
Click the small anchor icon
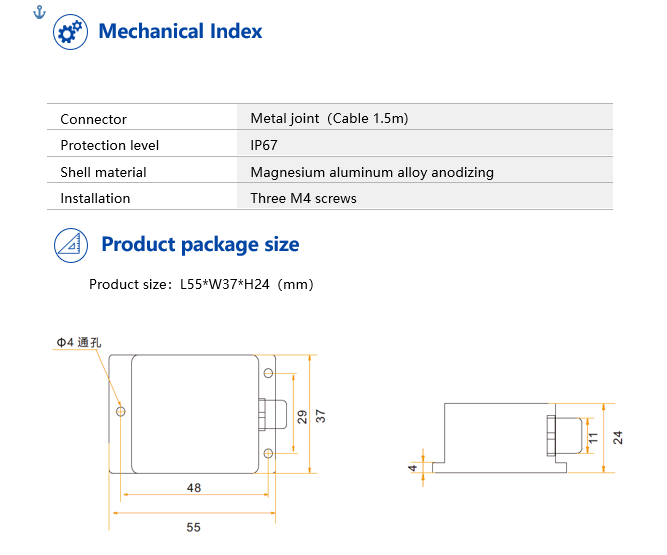(39, 11)
